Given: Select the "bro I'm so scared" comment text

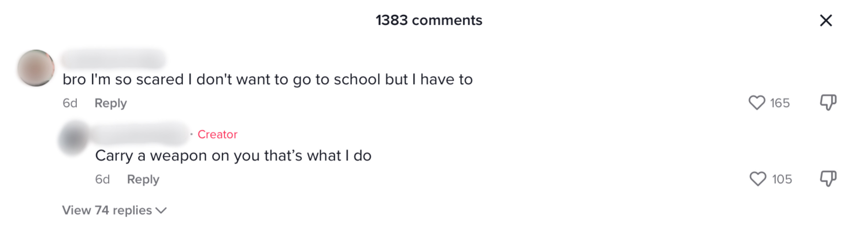Looking at the screenshot, I should (267, 80).
